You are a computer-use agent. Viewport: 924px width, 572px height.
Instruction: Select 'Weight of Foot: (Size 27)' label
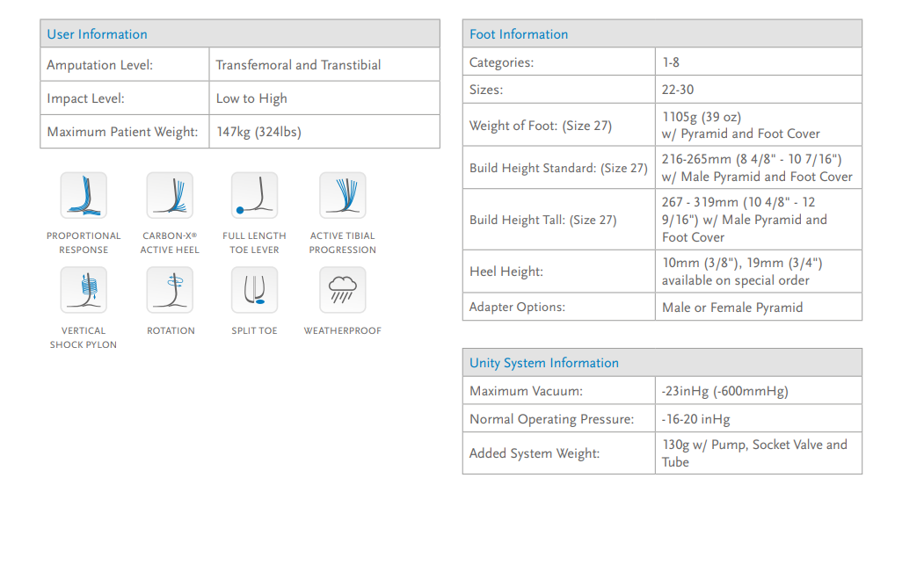click(x=541, y=126)
